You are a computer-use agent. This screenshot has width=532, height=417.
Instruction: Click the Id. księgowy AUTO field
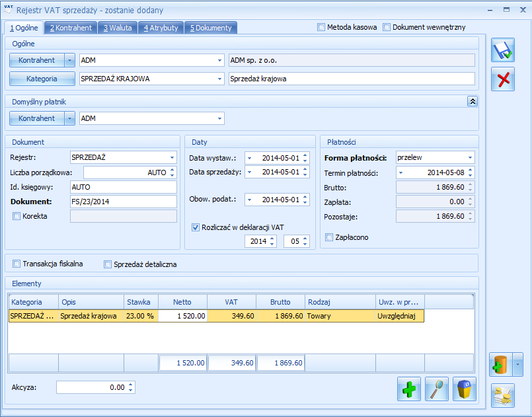coord(124,187)
